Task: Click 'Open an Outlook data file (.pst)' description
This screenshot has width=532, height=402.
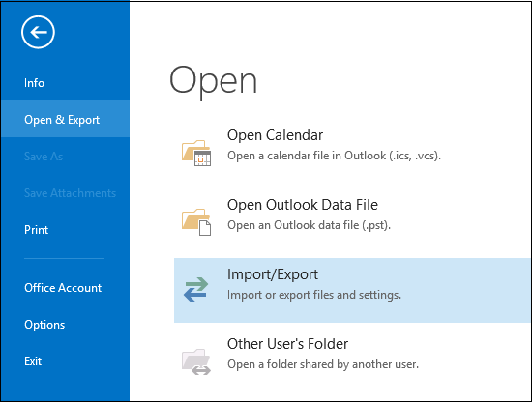Action: point(310,225)
